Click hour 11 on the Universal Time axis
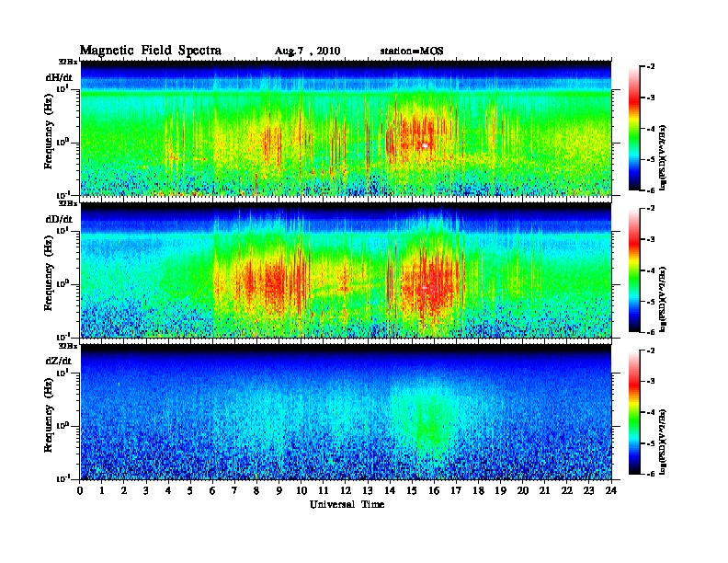This screenshot has height=563, width=728. coord(324,491)
